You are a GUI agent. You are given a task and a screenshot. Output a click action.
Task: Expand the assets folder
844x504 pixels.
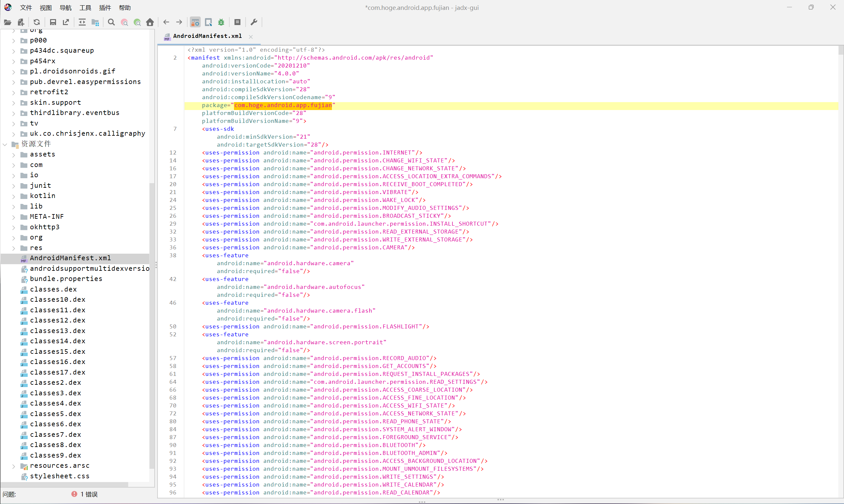pos(14,155)
